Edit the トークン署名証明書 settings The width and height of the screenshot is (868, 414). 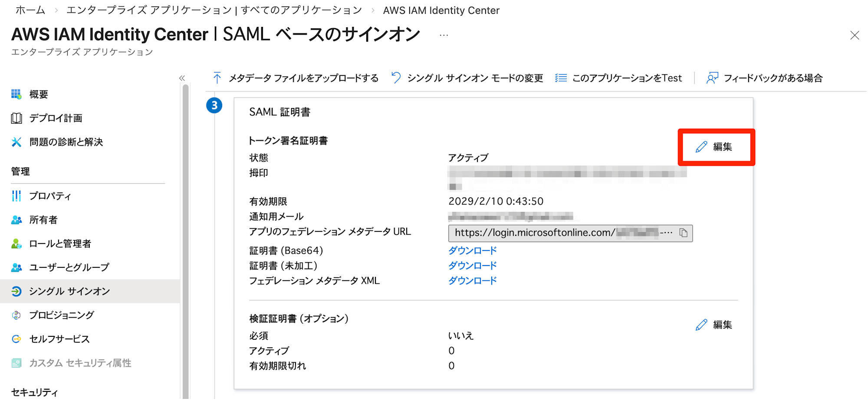click(716, 147)
